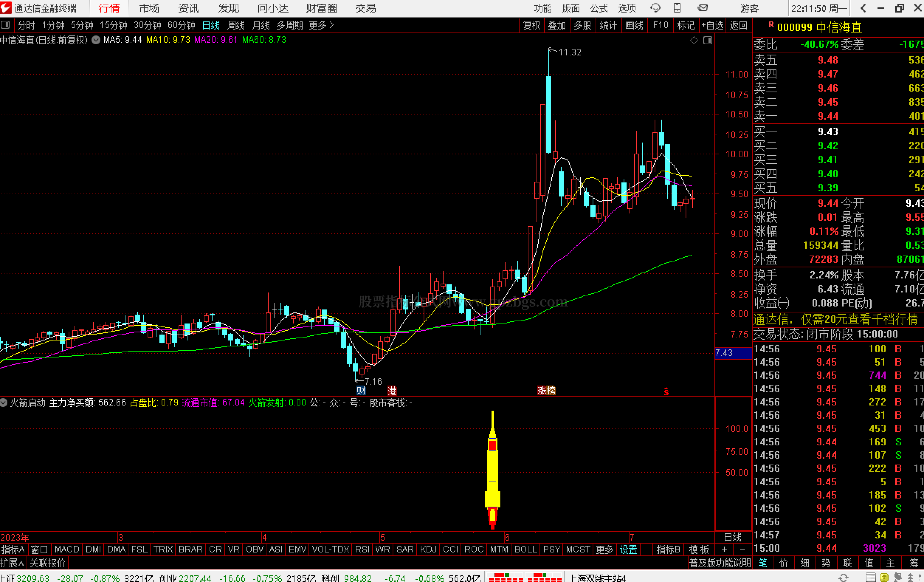Screen dimensions: 924x582
Task: Expand the 扩展 panel at bottom left
Action: pyautogui.click(x=12, y=563)
